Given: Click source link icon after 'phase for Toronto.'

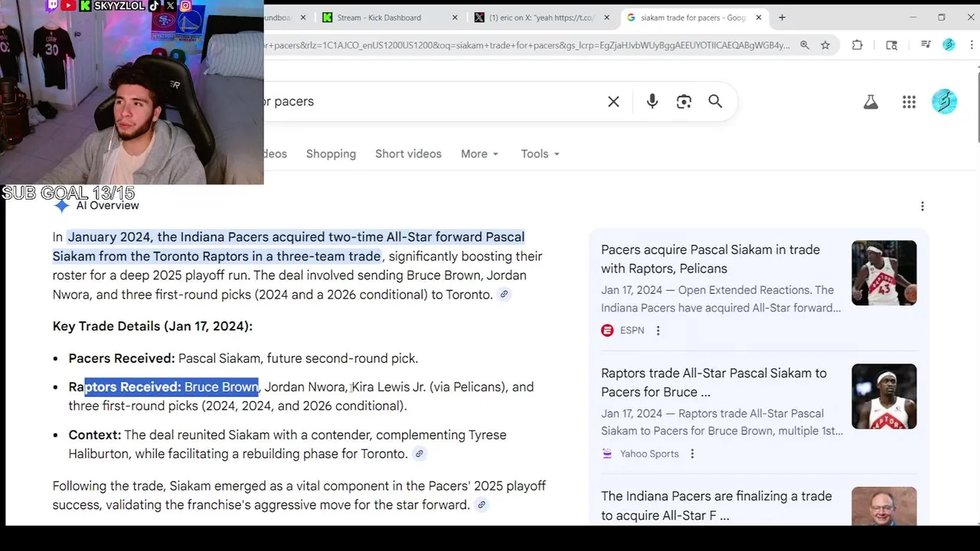Looking at the screenshot, I should [419, 454].
